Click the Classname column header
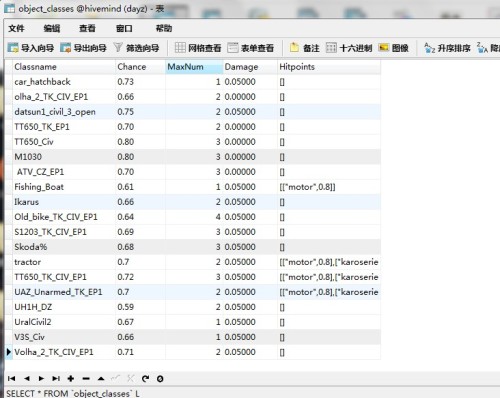This screenshot has height=398, width=500. pos(64,67)
